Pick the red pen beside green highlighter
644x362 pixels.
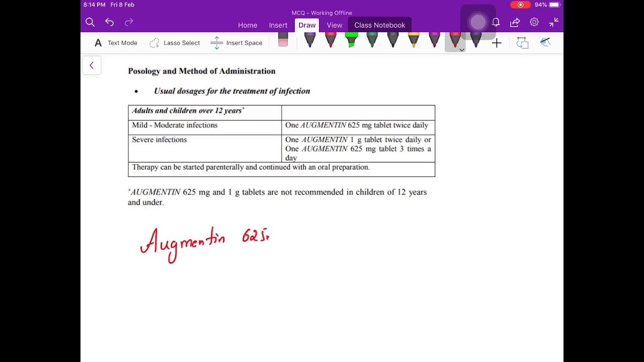point(331,40)
